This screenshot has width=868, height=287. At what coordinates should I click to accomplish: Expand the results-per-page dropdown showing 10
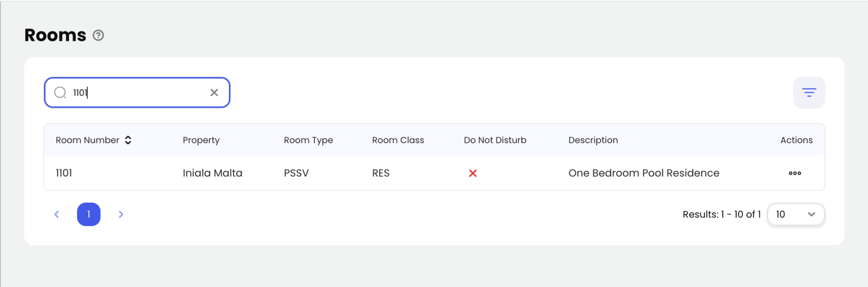[x=796, y=214]
